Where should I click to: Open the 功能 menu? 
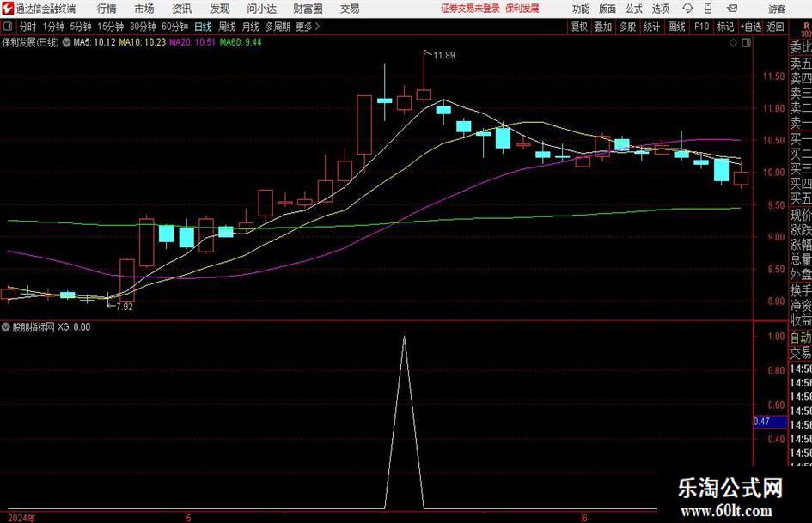581,9
